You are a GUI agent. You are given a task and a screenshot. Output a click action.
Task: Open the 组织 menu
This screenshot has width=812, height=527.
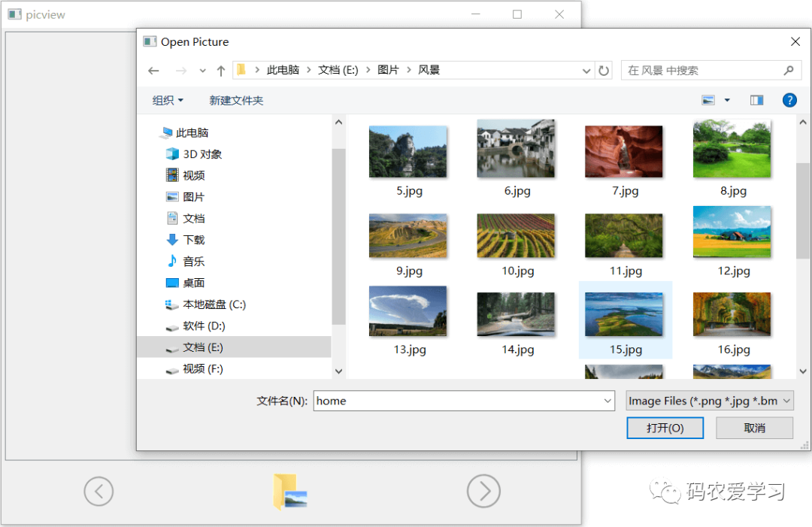pos(167,101)
